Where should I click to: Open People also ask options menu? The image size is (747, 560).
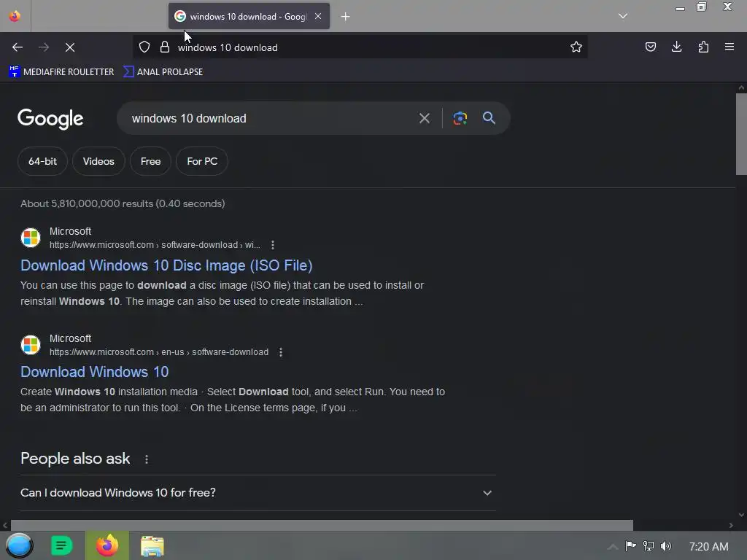click(x=146, y=459)
